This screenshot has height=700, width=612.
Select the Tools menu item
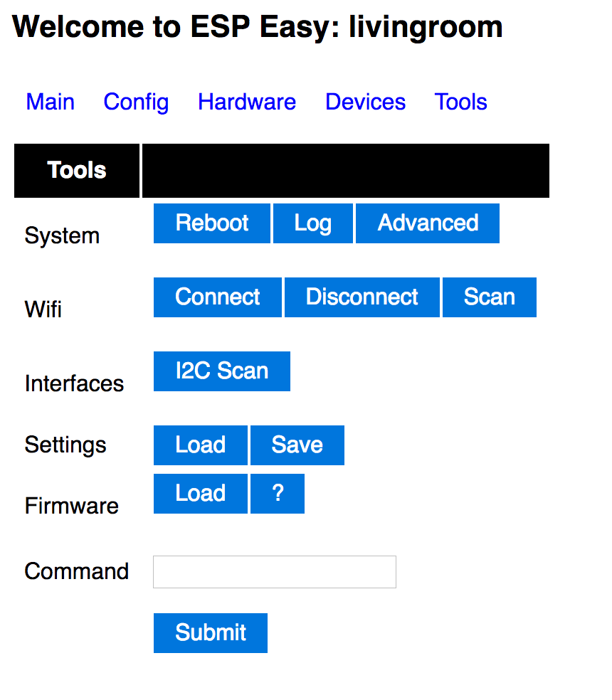tap(460, 102)
